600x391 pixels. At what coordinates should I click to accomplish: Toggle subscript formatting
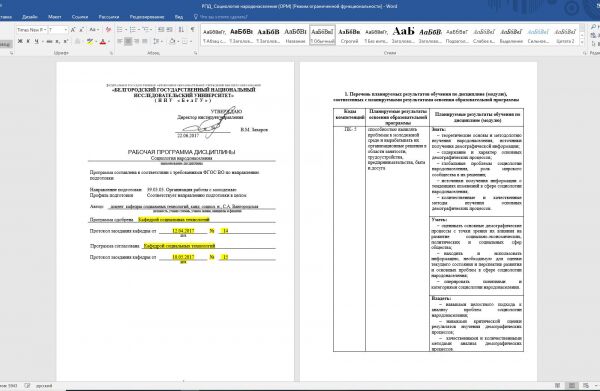[x=57, y=41]
